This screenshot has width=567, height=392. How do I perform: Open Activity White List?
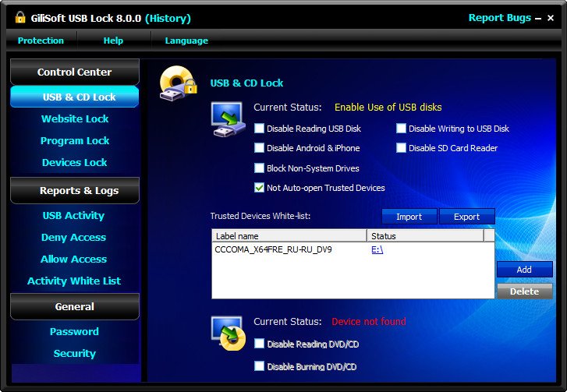(74, 281)
